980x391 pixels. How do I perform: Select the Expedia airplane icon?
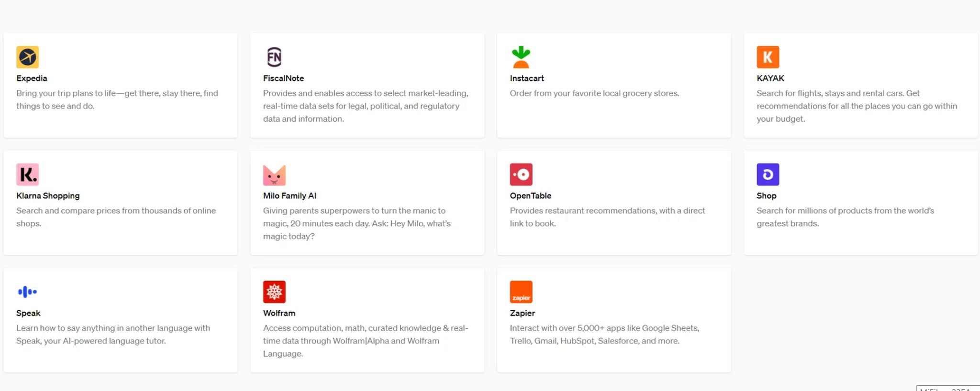[x=28, y=56]
